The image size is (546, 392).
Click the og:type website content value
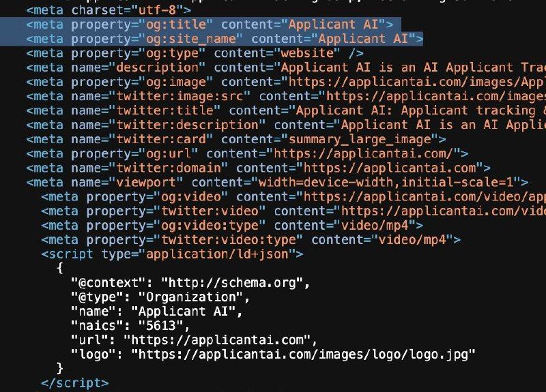(307, 53)
